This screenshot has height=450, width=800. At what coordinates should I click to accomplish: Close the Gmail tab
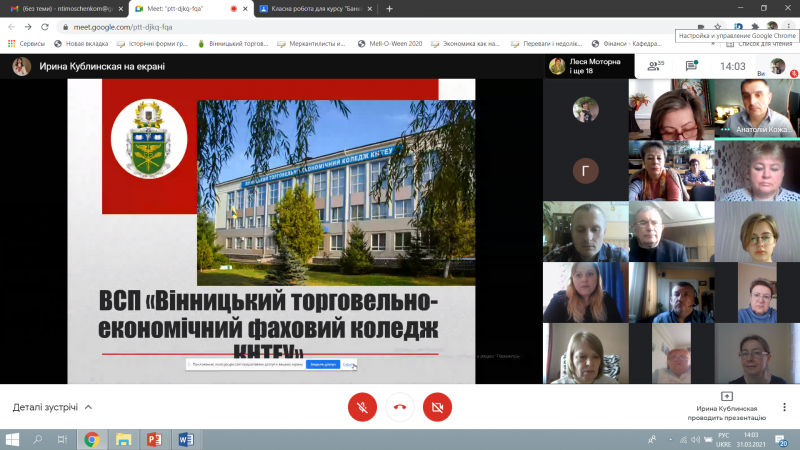pyautogui.click(x=120, y=9)
